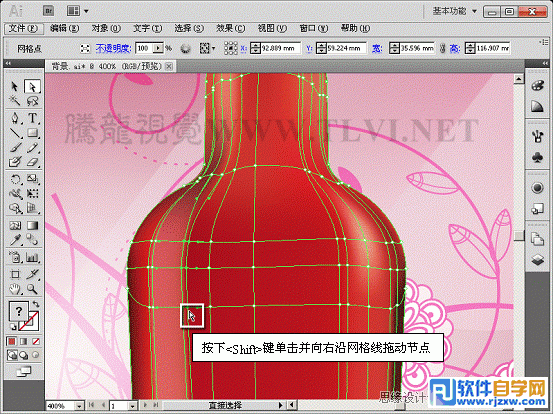Viewport: 553px width, 414px height.
Task: Select the Type tool
Action: click(32, 118)
